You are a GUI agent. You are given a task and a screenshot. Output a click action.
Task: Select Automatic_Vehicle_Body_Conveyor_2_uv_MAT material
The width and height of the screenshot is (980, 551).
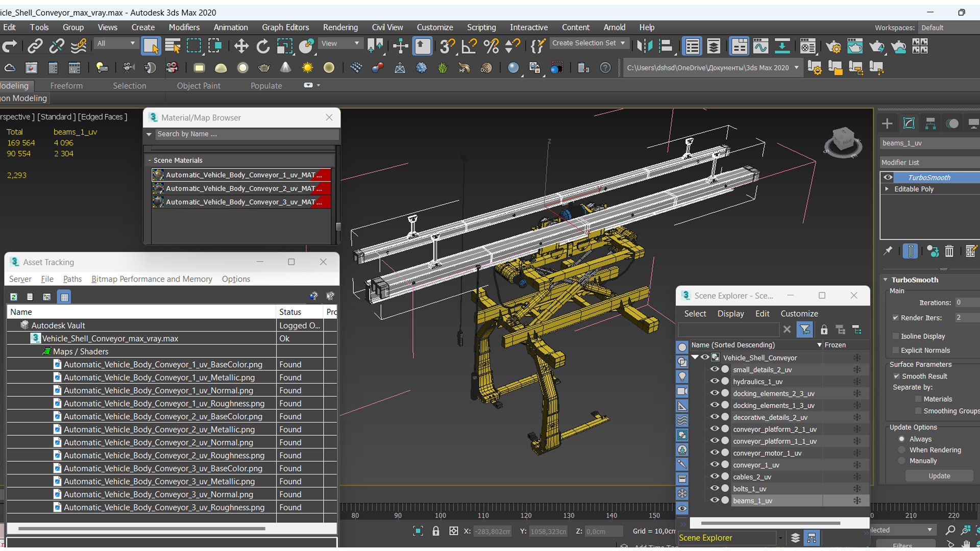point(241,189)
